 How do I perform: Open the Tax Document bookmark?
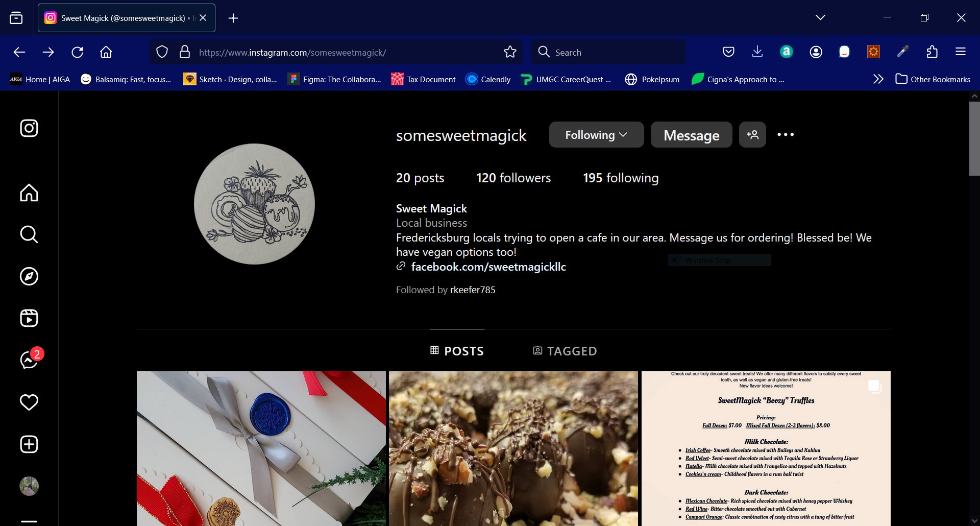[424, 79]
